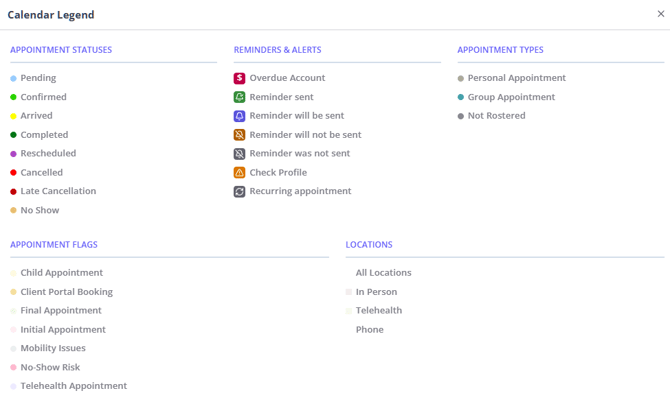Click the 'No-Show Risk' label

click(x=50, y=367)
